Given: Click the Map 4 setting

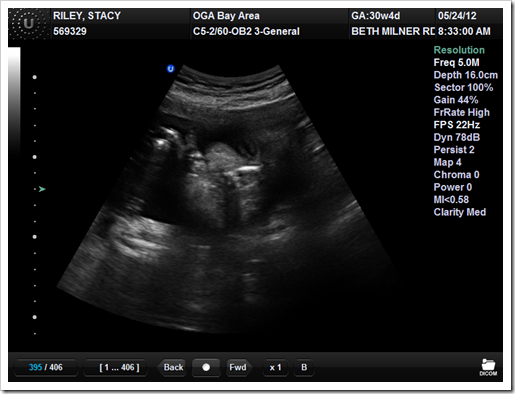Looking at the screenshot, I should (447, 162).
